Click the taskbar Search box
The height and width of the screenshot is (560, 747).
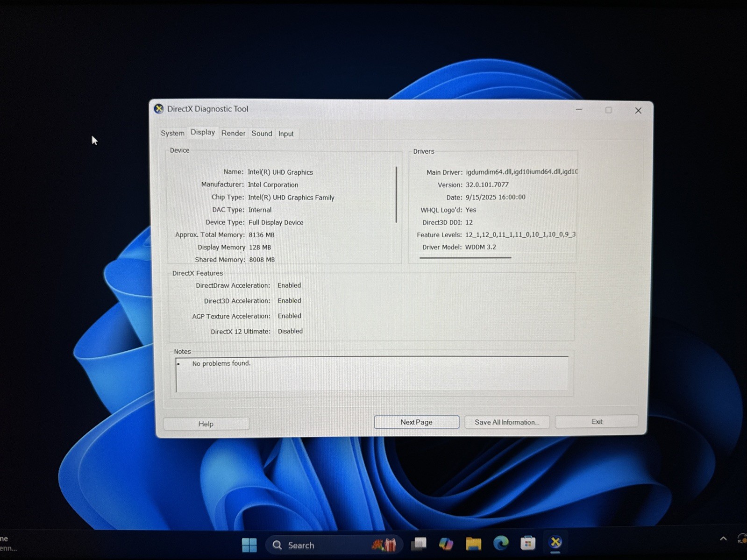click(x=334, y=545)
